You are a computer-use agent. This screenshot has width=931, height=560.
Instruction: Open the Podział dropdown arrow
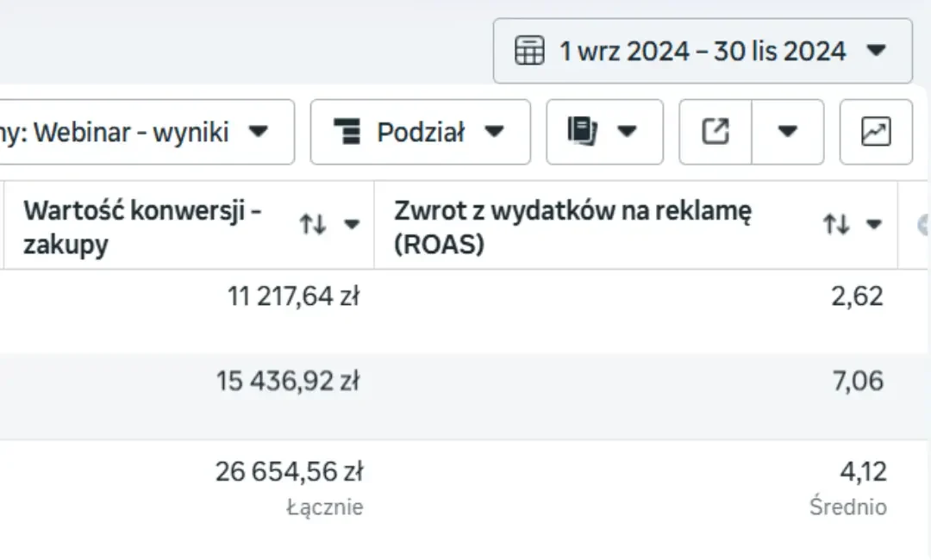494,131
